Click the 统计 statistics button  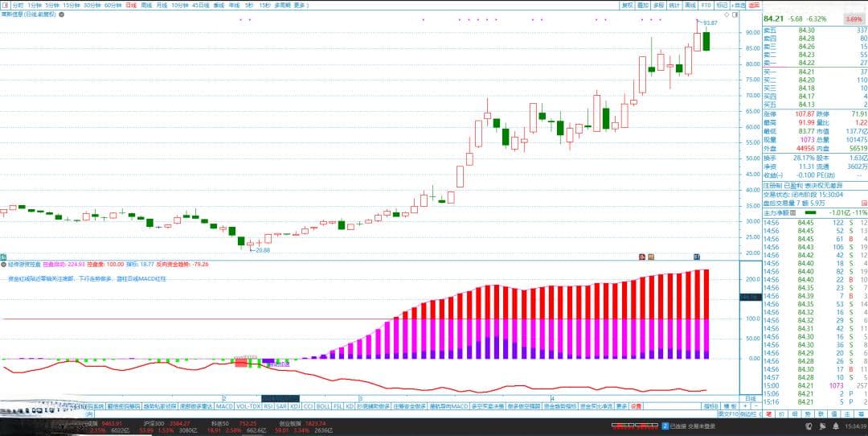[x=674, y=5]
